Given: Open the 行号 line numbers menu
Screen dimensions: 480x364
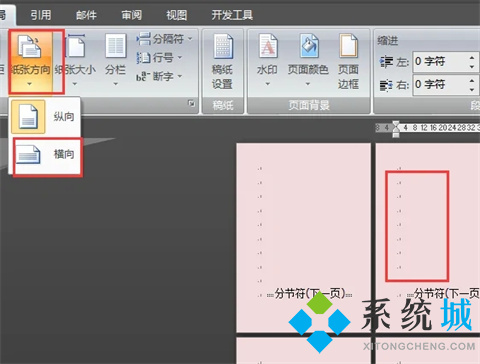Looking at the screenshot, I should pos(159,58).
